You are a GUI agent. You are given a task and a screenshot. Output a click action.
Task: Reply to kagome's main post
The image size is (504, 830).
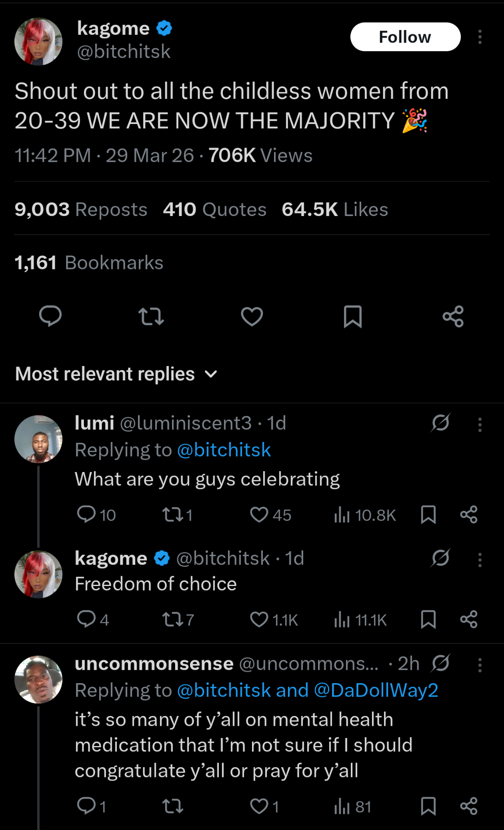pos(50,316)
